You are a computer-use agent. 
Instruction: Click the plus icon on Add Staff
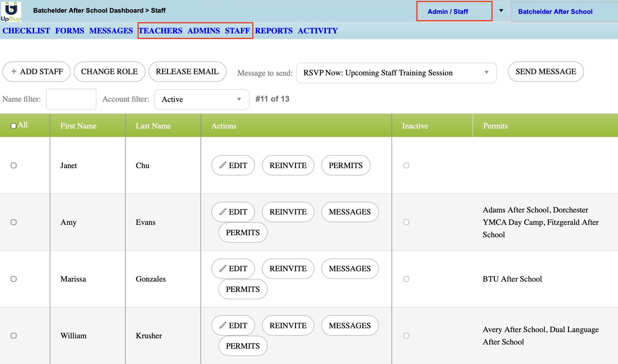pos(14,71)
